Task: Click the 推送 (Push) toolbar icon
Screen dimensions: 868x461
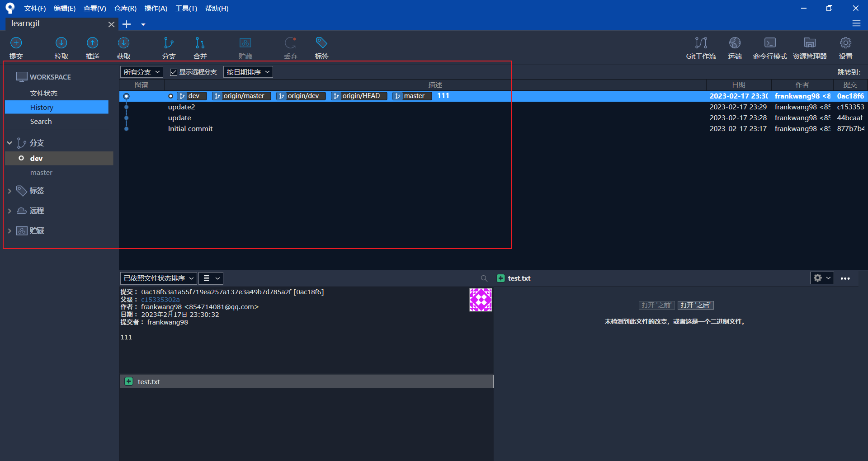Action: click(92, 47)
